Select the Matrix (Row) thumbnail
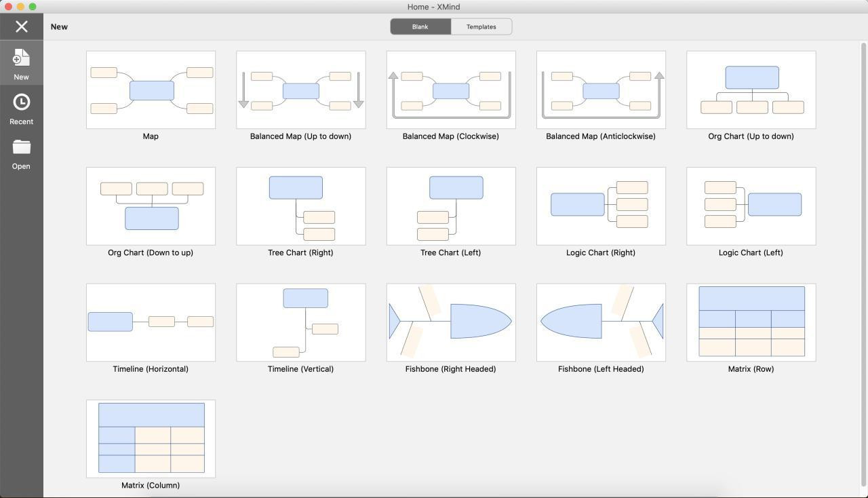This screenshot has height=498, width=868. pyautogui.click(x=751, y=322)
